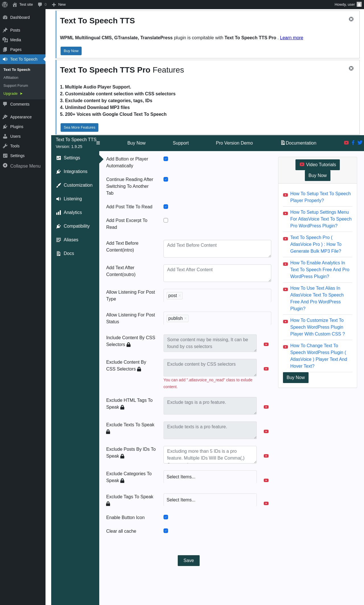364x605 pixels.
Task: Open the Affiliation submenu item
Action: tap(23, 78)
